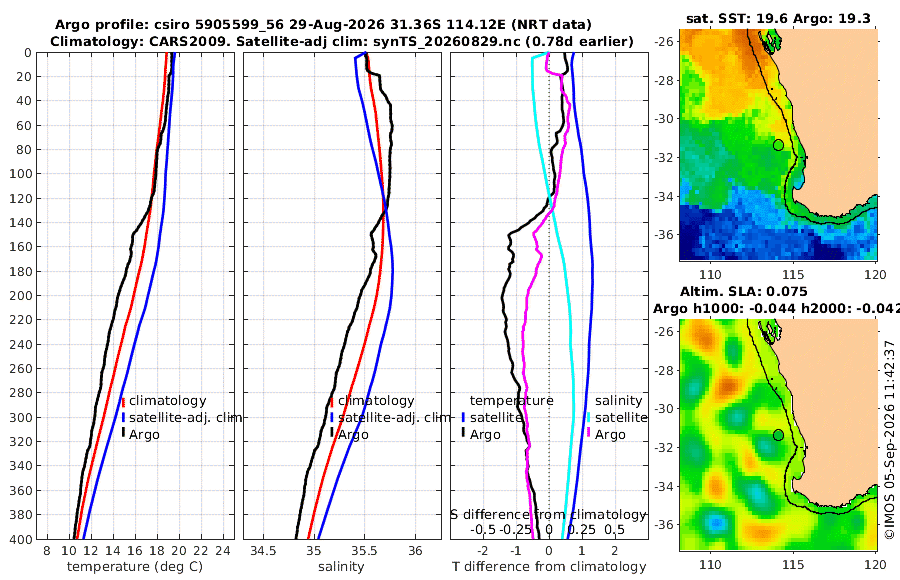Viewport: 900px width, 580px height.
Task: Click the 'temperature (deg C)' axis label
Action: click(x=135, y=567)
